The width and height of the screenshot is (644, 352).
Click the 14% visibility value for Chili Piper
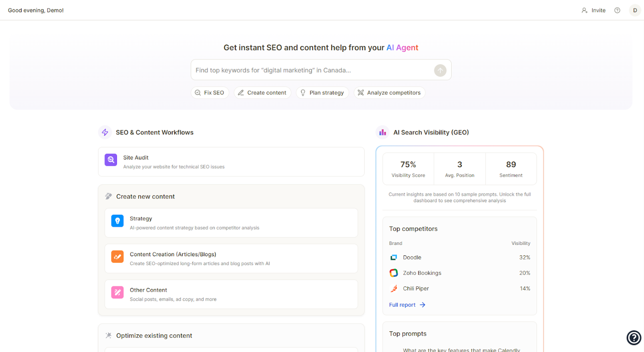pos(525,289)
